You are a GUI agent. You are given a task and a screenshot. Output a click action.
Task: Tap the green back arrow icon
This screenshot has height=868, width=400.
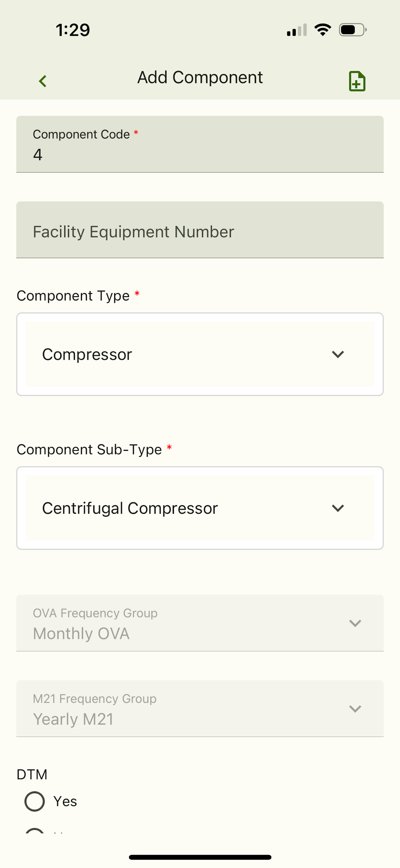[42, 81]
